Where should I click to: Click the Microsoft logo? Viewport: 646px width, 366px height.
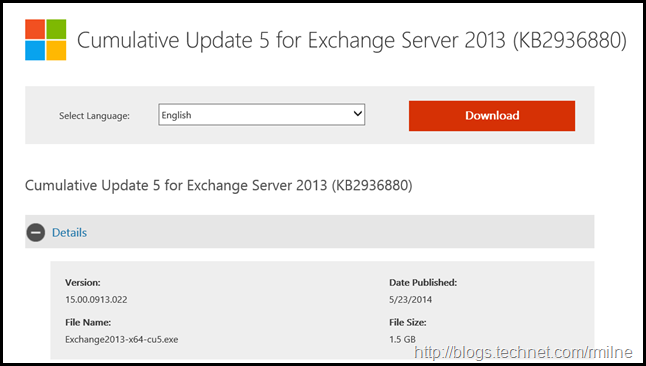coord(46,40)
